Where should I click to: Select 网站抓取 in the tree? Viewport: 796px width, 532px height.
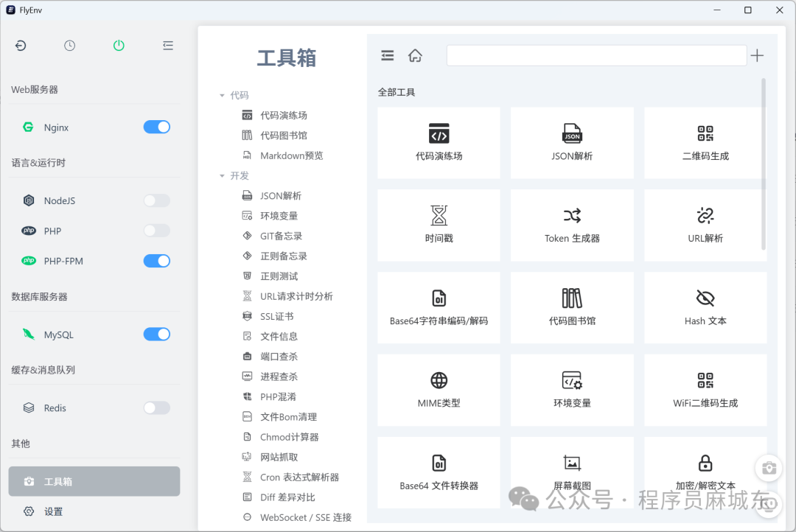[x=279, y=458]
